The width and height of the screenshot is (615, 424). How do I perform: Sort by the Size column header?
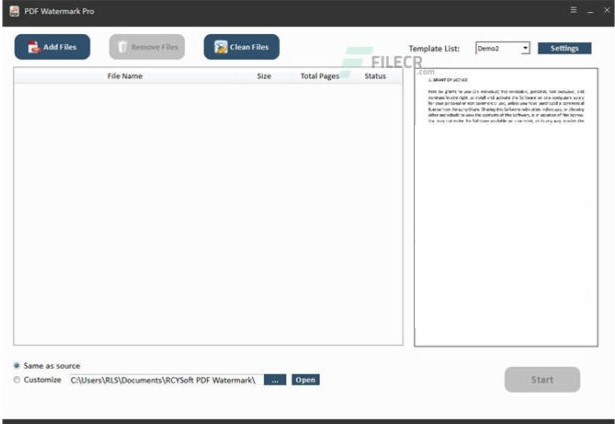coord(264,76)
